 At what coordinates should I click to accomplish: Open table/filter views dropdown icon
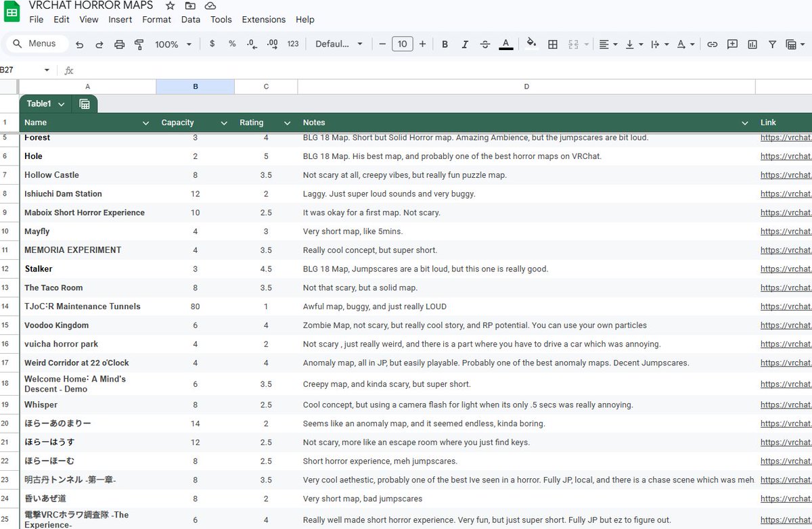tap(794, 44)
